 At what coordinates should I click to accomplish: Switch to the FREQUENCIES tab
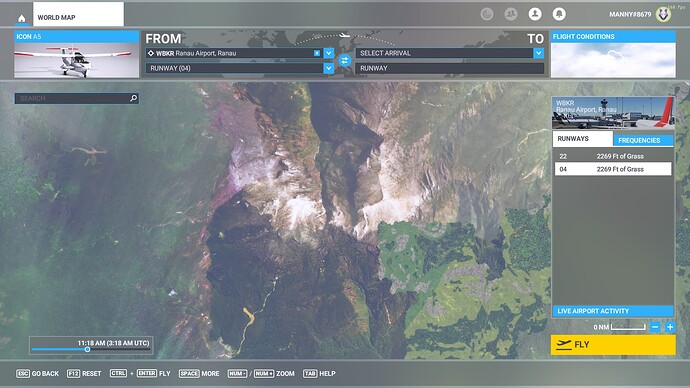click(x=643, y=140)
